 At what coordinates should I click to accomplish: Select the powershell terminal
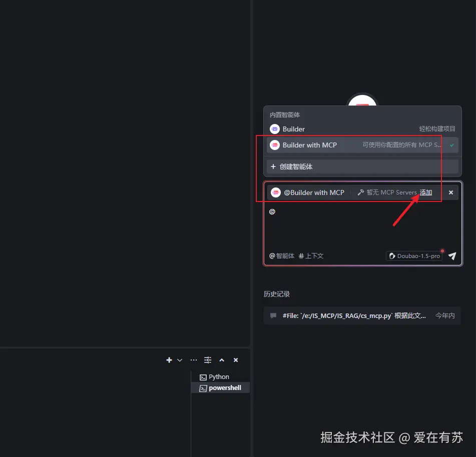[220, 388]
